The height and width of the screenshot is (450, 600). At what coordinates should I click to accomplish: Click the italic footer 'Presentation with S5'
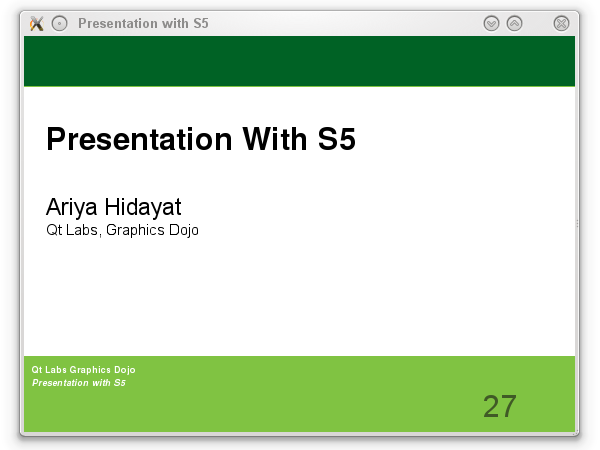[x=79, y=383]
